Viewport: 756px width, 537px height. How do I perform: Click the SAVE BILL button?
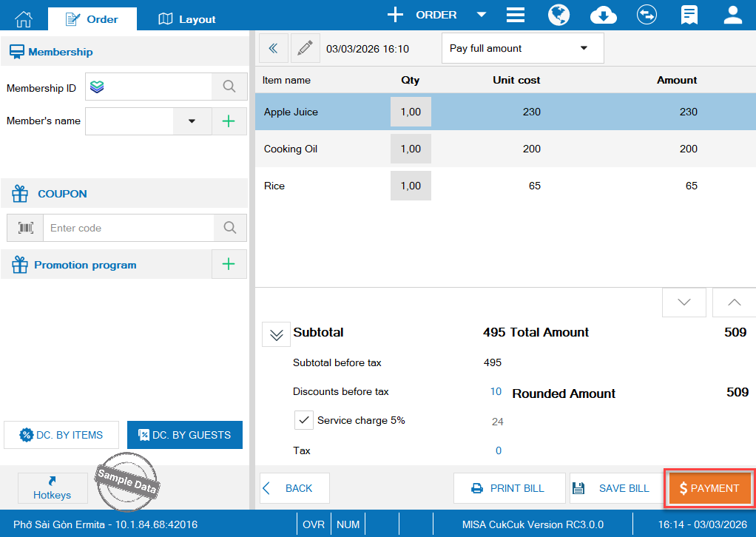(615, 488)
